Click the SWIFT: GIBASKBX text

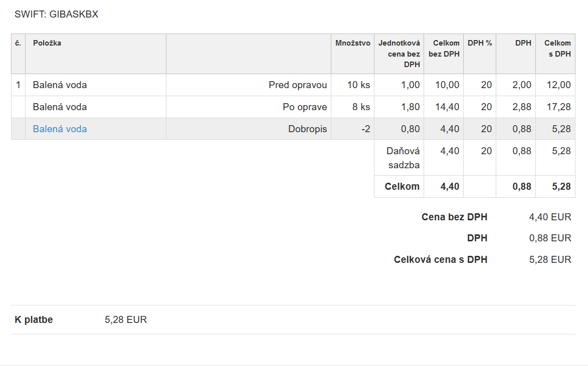click(56, 14)
